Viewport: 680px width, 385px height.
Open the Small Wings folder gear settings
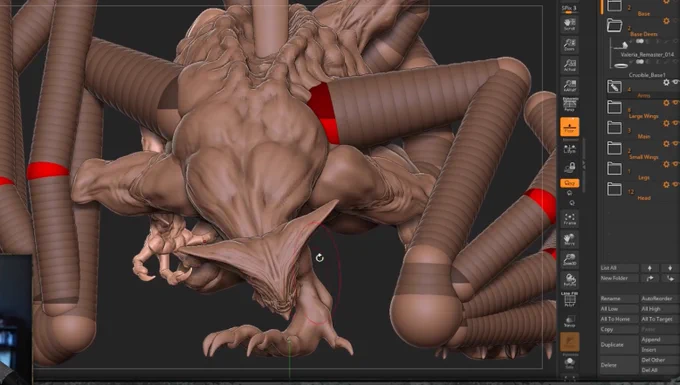point(667,144)
